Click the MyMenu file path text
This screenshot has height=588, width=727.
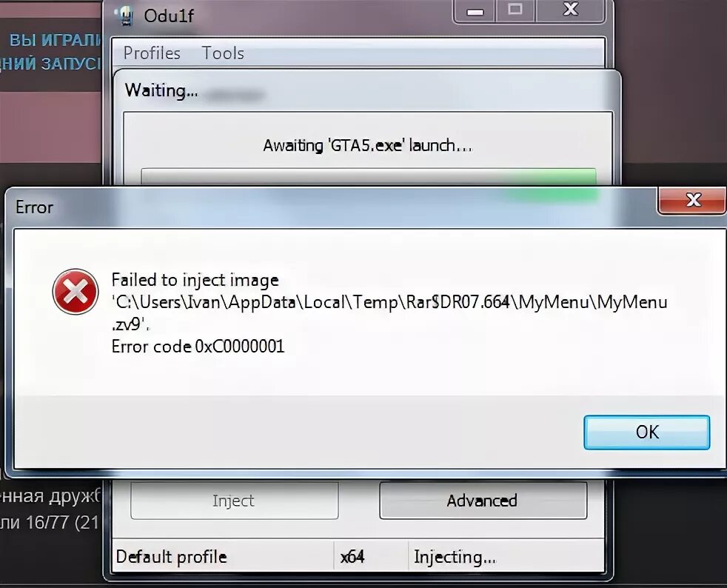pos(389,313)
